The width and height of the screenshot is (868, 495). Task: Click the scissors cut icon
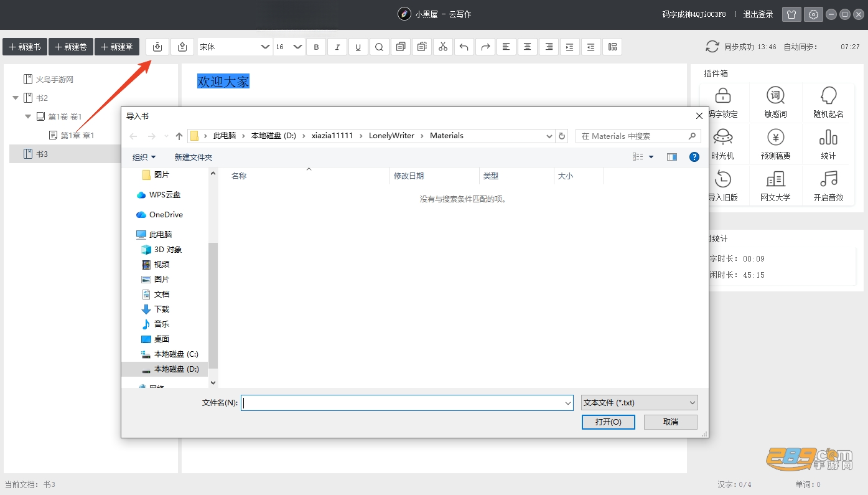coord(442,47)
